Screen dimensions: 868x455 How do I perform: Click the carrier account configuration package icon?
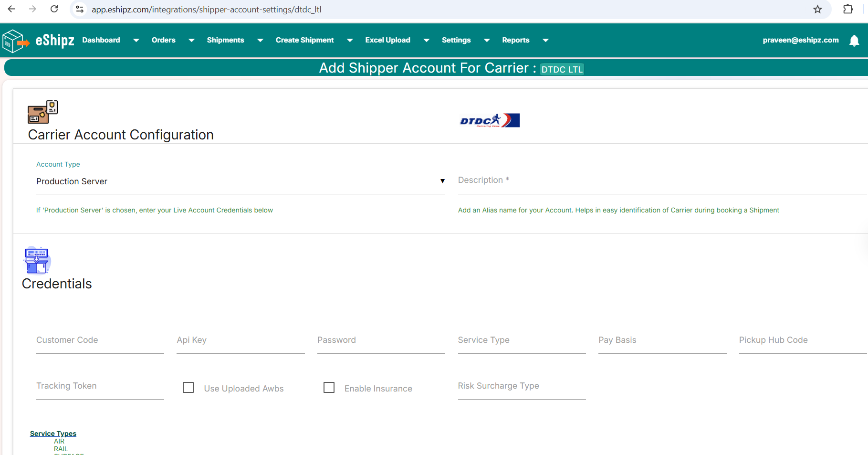click(42, 112)
